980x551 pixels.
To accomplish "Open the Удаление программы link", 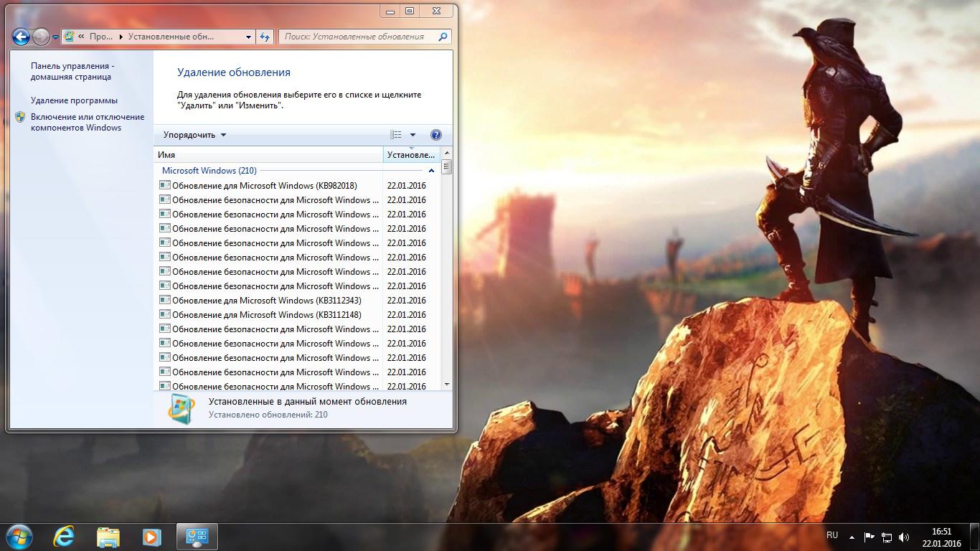I will [74, 100].
